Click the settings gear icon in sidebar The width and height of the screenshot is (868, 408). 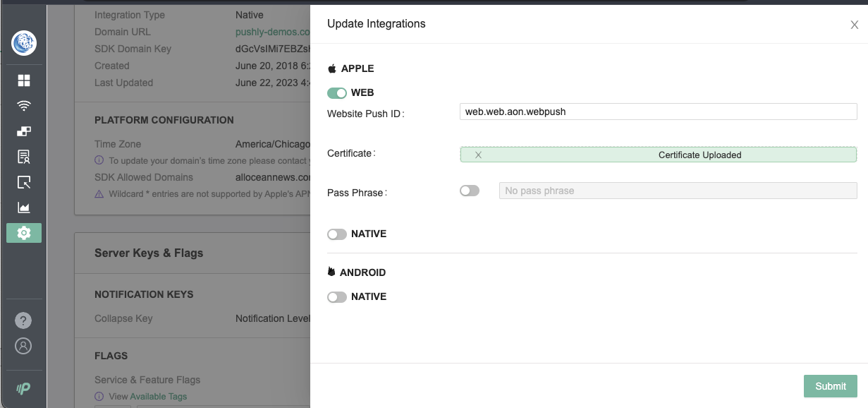[x=24, y=233]
